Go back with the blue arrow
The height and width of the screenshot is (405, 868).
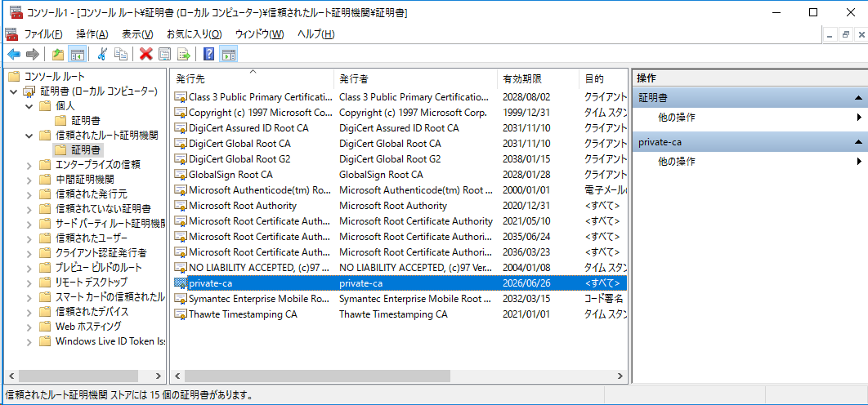pos(14,54)
